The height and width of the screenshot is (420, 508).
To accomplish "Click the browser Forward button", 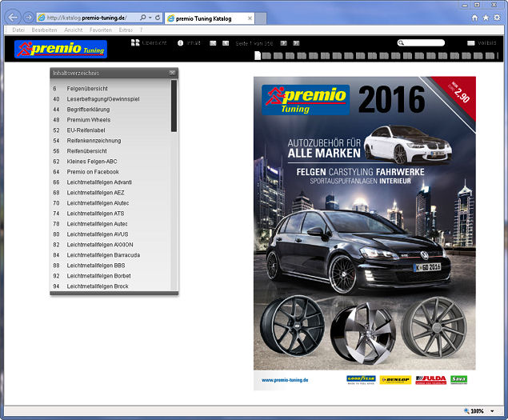I will (x=29, y=17).
